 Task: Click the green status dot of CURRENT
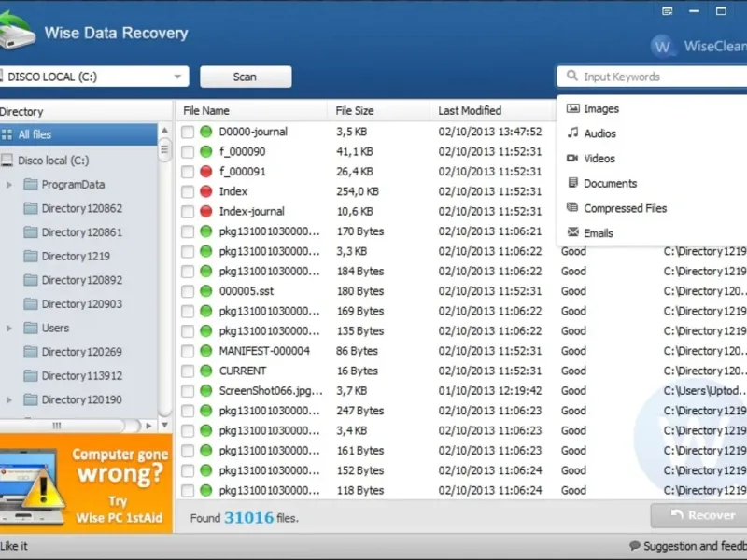coord(205,371)
